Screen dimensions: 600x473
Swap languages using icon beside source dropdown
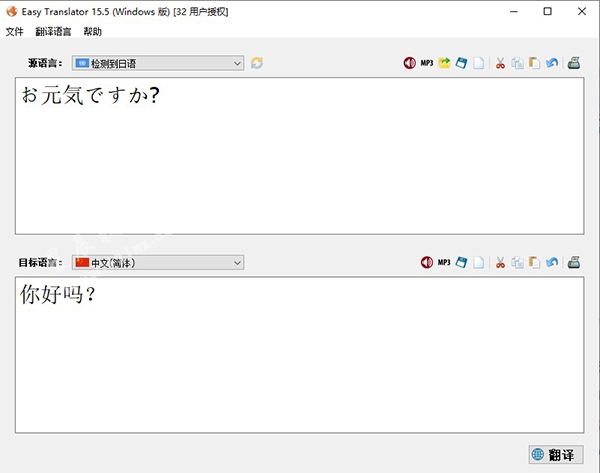pos(257,63)
